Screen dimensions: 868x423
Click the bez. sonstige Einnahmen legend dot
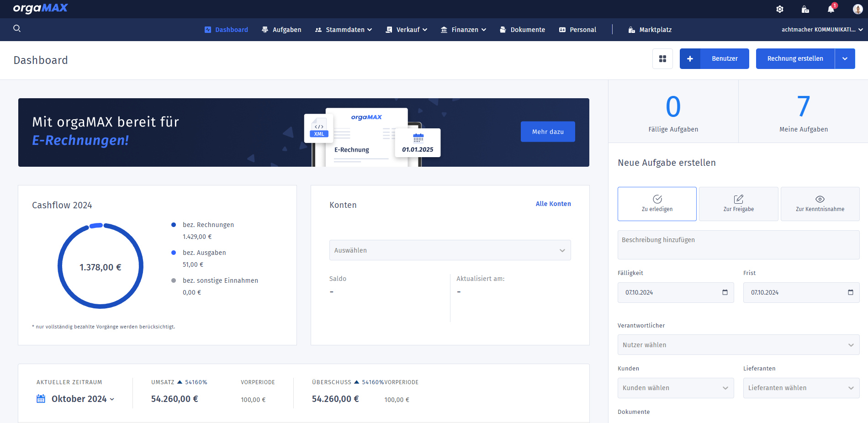pyautogui.click(x=174, y=280)
